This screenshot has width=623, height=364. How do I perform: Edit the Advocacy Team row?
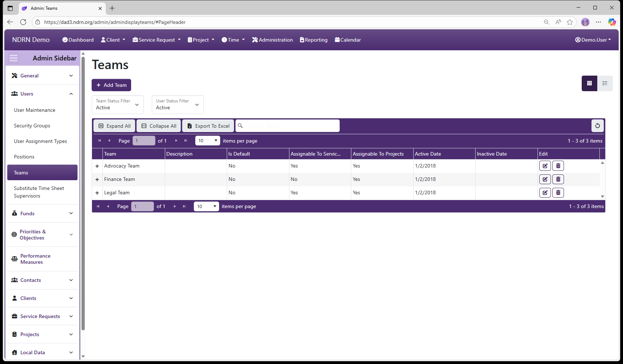tap(545, 166)
